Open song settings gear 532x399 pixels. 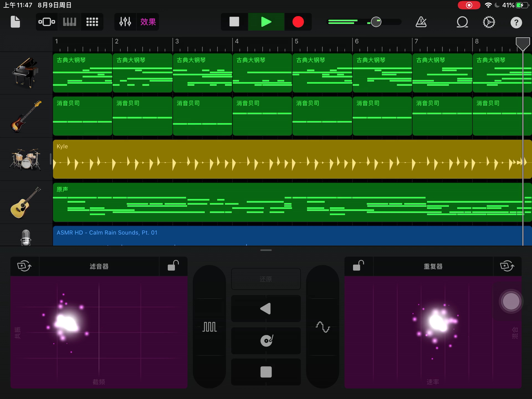click(x=489, y=22)
